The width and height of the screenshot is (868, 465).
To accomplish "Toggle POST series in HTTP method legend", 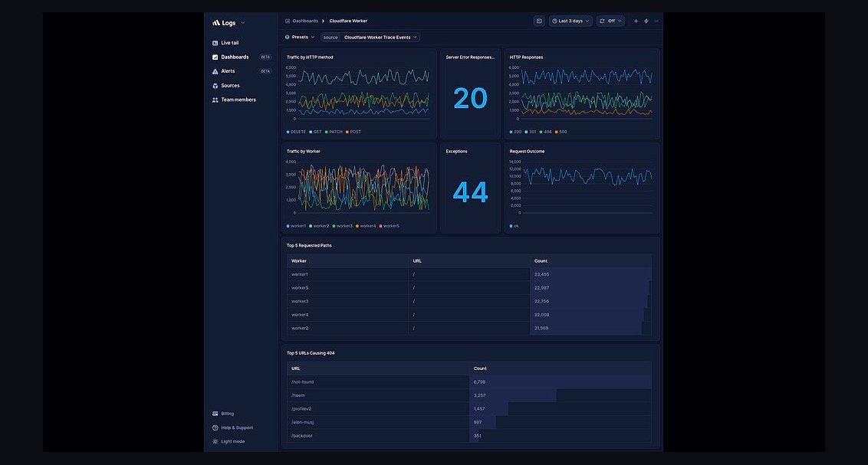I will [x=353, y=132].
